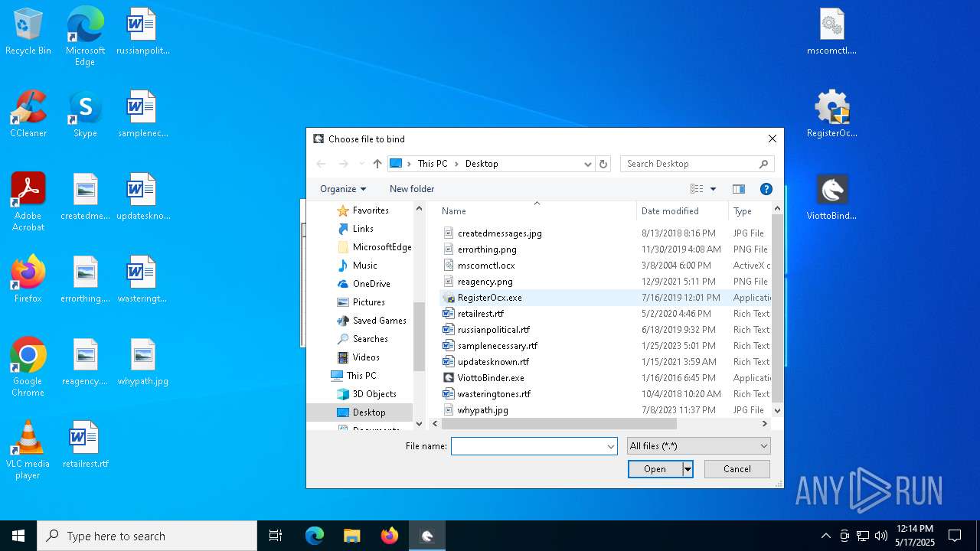Select createdmessages.jpg in file list
The width and height of the screenshot is (980, 551).
[x=499, y=233]
